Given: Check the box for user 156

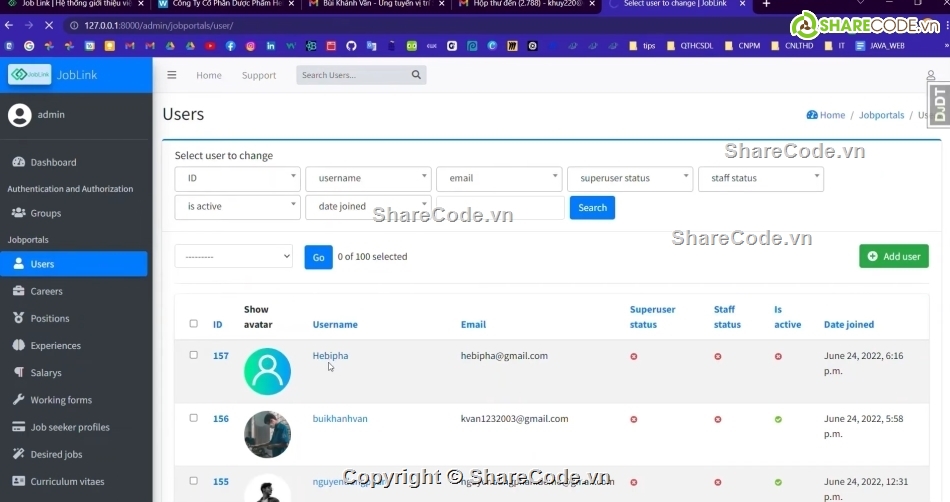Looking at the screenshot, I should point(193,418).
